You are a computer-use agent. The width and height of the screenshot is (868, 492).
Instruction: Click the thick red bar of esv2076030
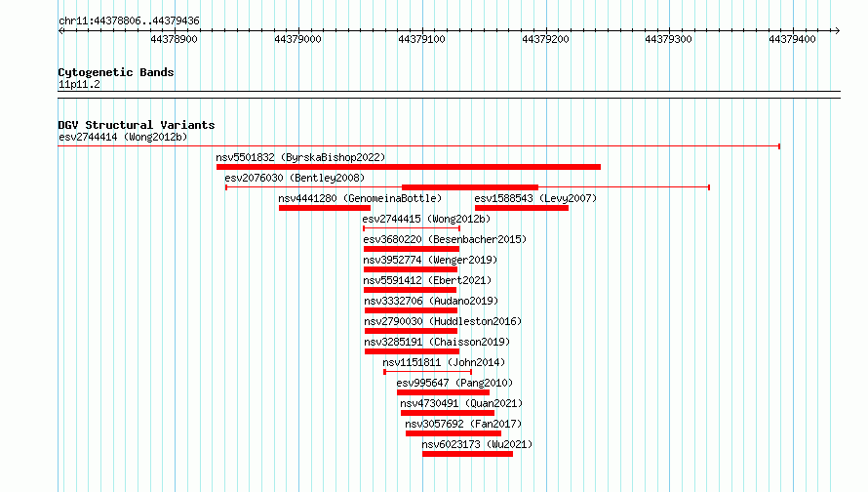click(470, 187)
